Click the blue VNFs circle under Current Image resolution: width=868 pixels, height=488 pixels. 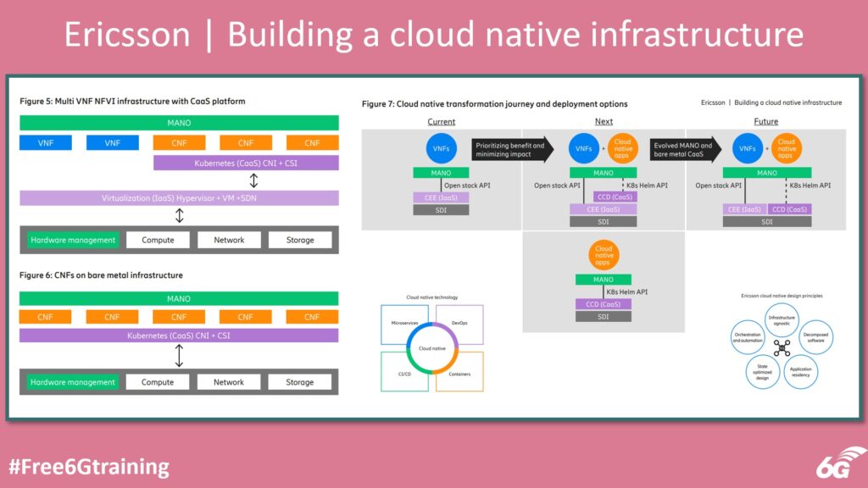coord(441,148)
